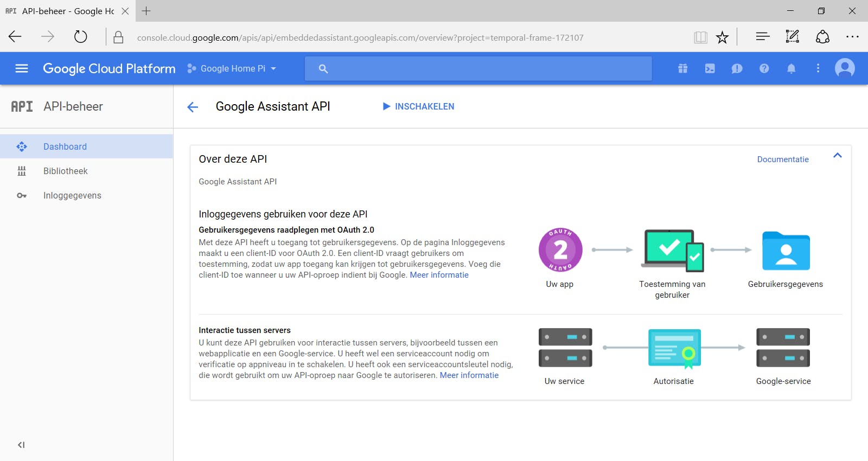Toggle browser reading view
The width and height of the screenshot is (868, 461).
click(701, 37)
